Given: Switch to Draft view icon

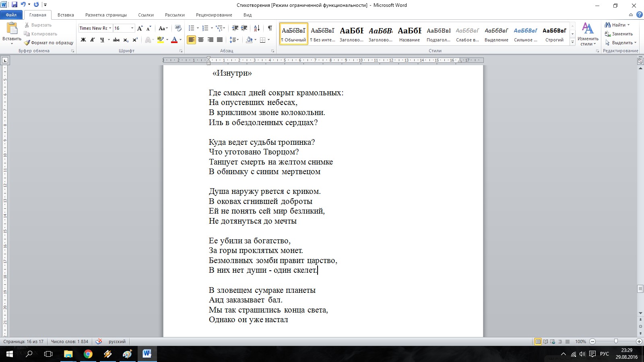Looking at the screenshot, I should pyautogui.click(x=567, y=341).
